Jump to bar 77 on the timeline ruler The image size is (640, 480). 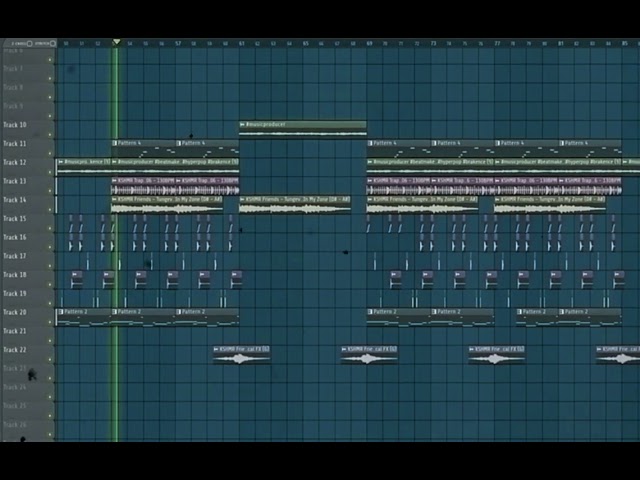point(497,43)
